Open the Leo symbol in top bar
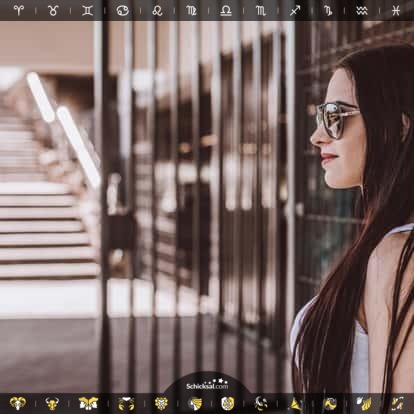This screenshot has height=414, width=414. (x=157, y=10)
